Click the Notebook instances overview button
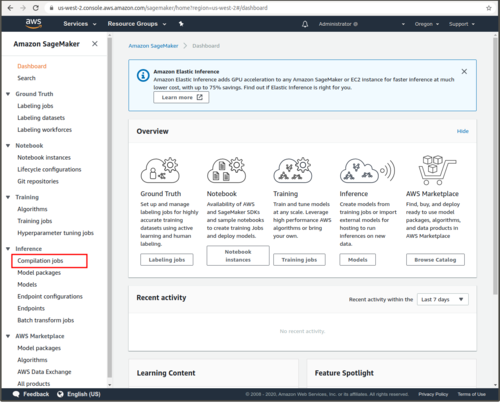The width and height of the screenshot is (500, 418). coord(238,256)
